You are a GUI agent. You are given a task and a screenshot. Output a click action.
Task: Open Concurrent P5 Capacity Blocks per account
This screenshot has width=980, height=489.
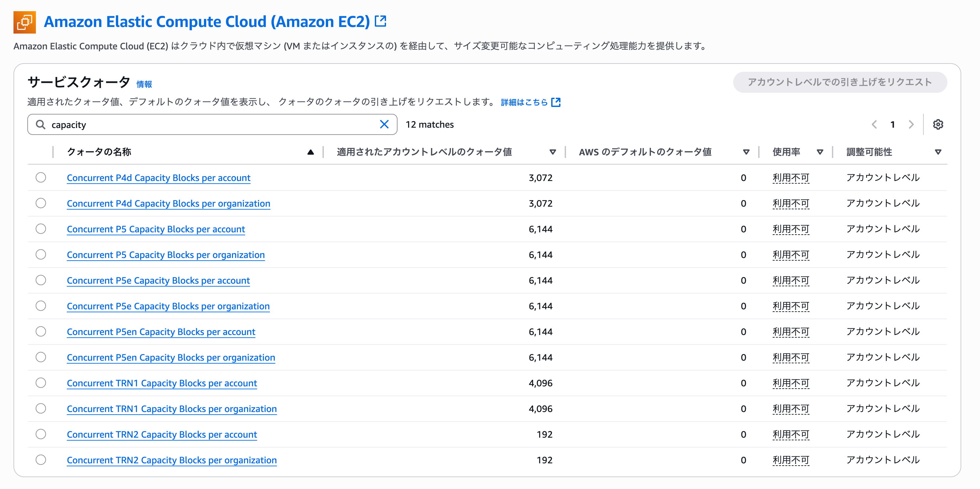156,229
